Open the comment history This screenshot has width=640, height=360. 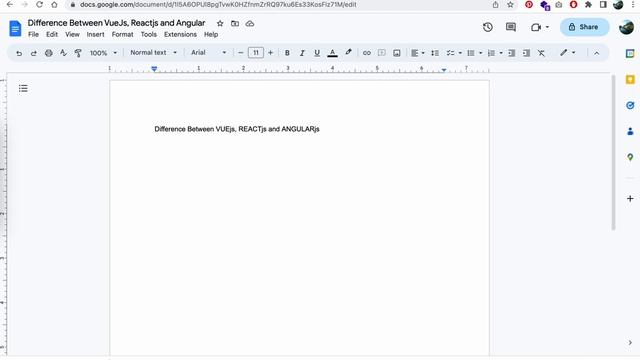[511, 27]
